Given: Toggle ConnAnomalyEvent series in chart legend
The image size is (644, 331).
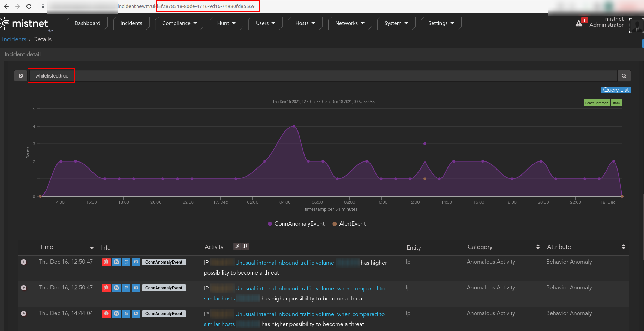Looking at the screenshot, I should (x=296, y=224).
